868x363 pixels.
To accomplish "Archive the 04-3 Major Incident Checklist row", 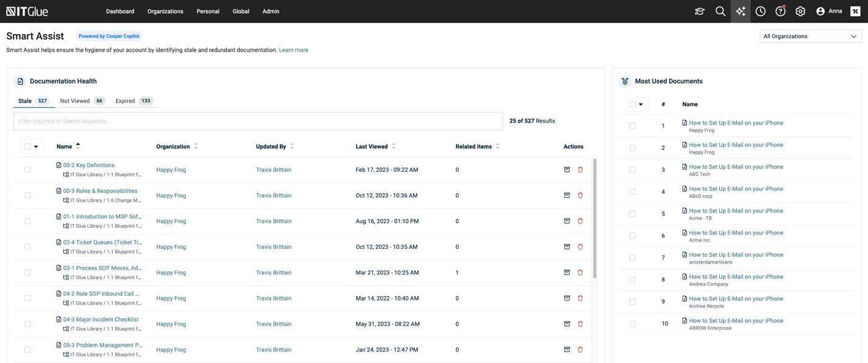I will pyautogui.click(x=567, y=324).
